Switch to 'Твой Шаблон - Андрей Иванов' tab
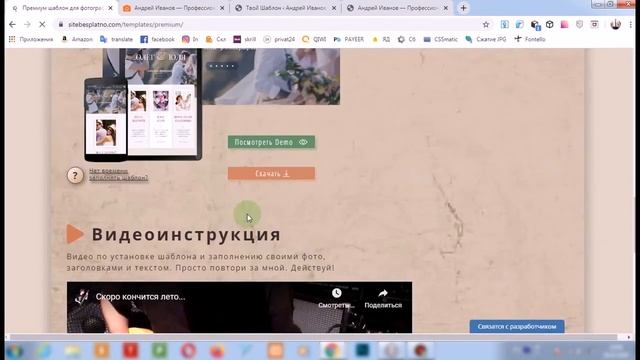Screen dimensions: 640x360 (x=285, y=8)
